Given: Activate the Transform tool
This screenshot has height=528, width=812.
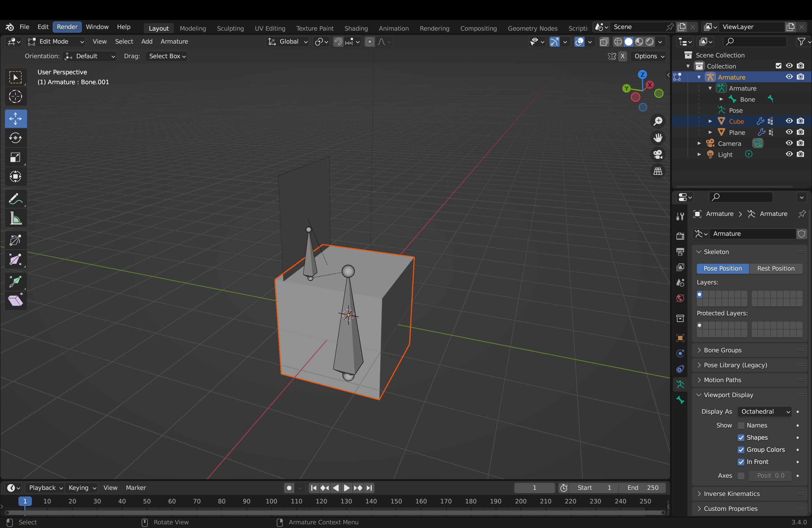Looking at the screenshot, I should point(16,177).
